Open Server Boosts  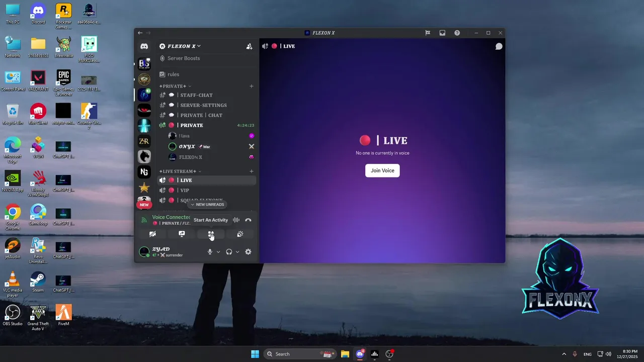click(207, 58)
